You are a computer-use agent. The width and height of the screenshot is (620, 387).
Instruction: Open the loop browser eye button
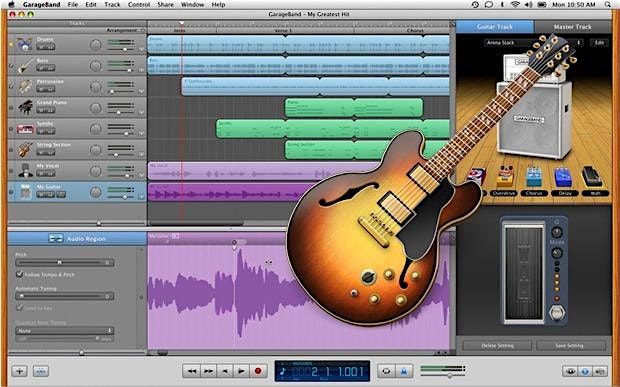[x=570, y=371]
